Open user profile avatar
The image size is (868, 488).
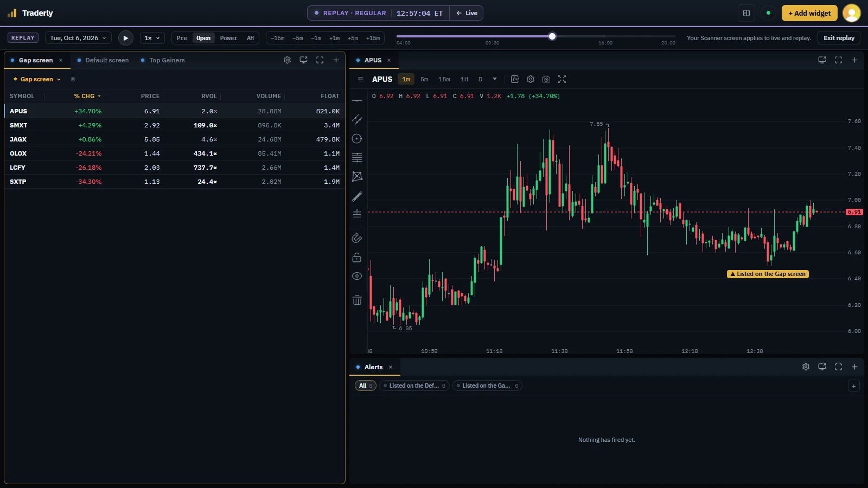(x=852, y=13)
